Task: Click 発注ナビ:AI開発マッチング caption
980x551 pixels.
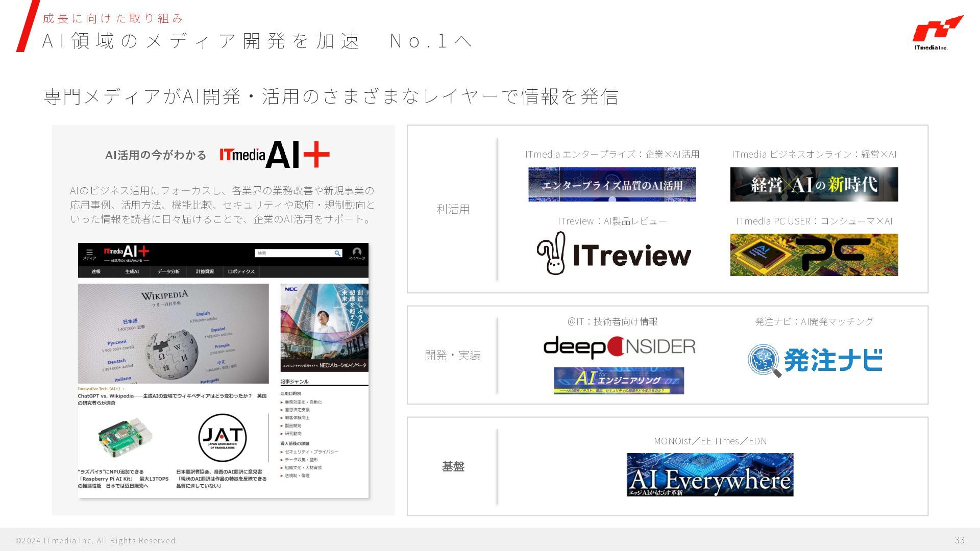Action: point(814,321)
